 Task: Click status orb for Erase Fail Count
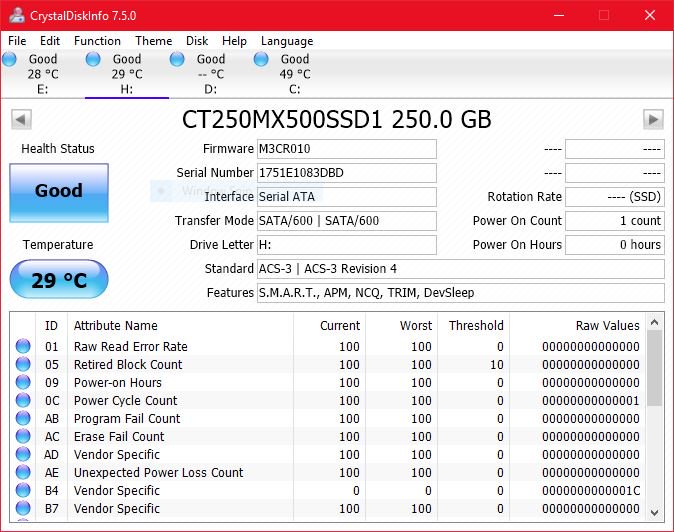coord(23,436)
